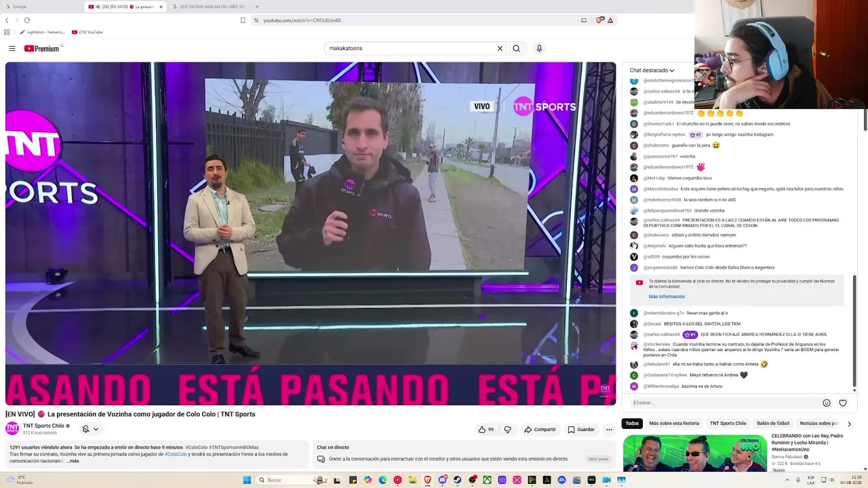Open the #TNTSportsenHBOMax hashtag
The image size is (868, 488).
click(x=234, y=447)
